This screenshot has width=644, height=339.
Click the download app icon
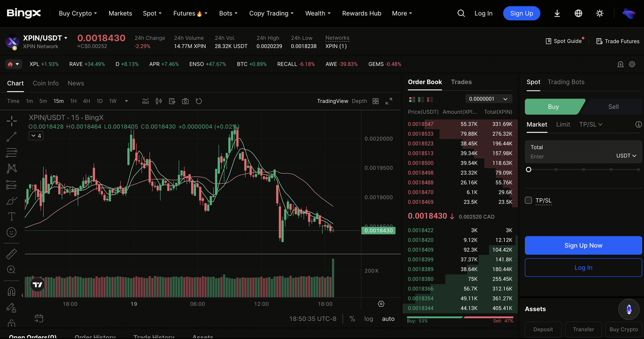557,14
